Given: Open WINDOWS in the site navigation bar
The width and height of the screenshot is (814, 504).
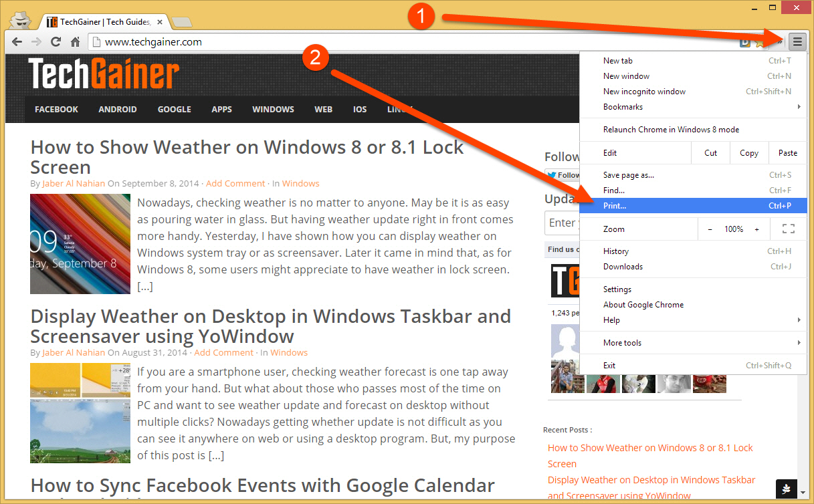Looking at the screenshot, I should point(273,109).
